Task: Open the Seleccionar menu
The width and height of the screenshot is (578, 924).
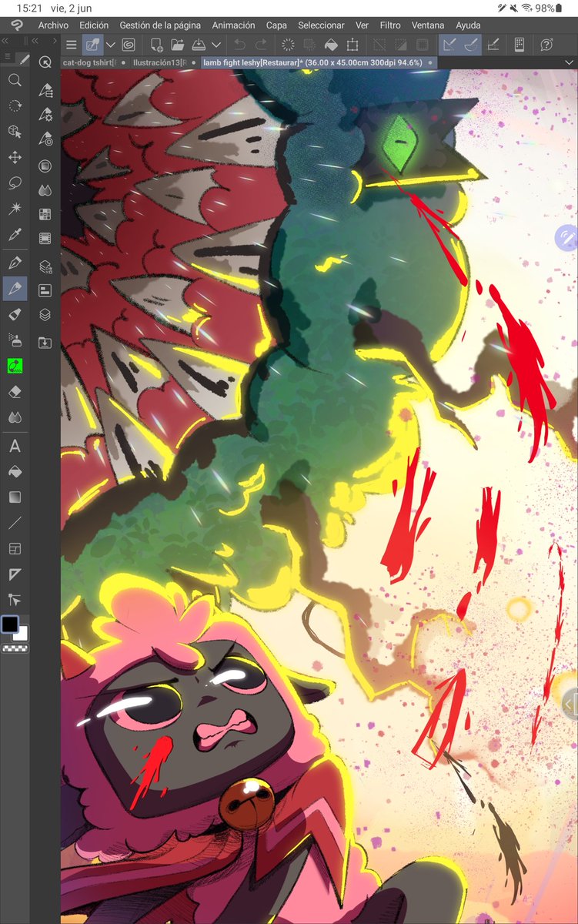Action: (x=321, y=25)
